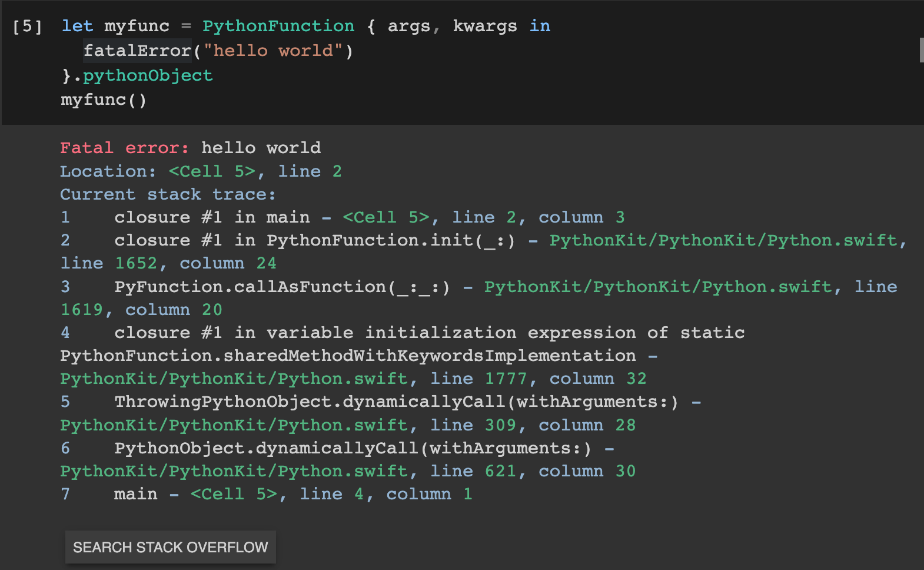Click Python.swift path with line 309

[x=234, y=425]
